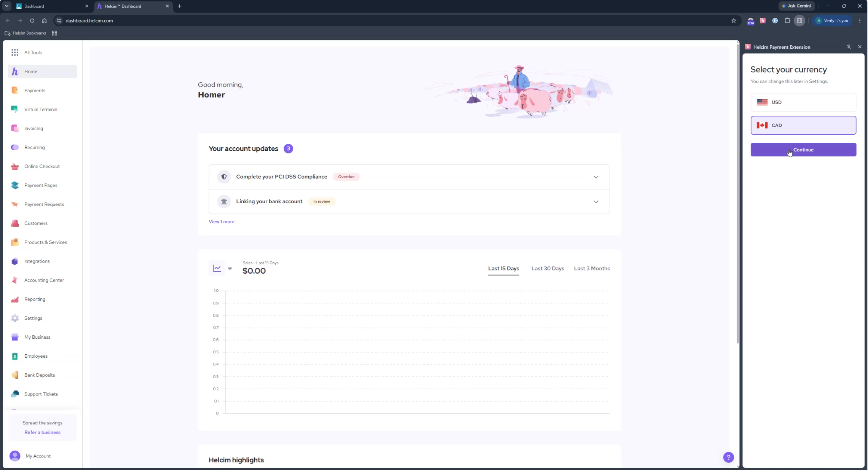Image resolution: width=868 pixels, height=470 pixels.
Task: Select the Invoicing sidebar icon
Action: coord(15,129)
